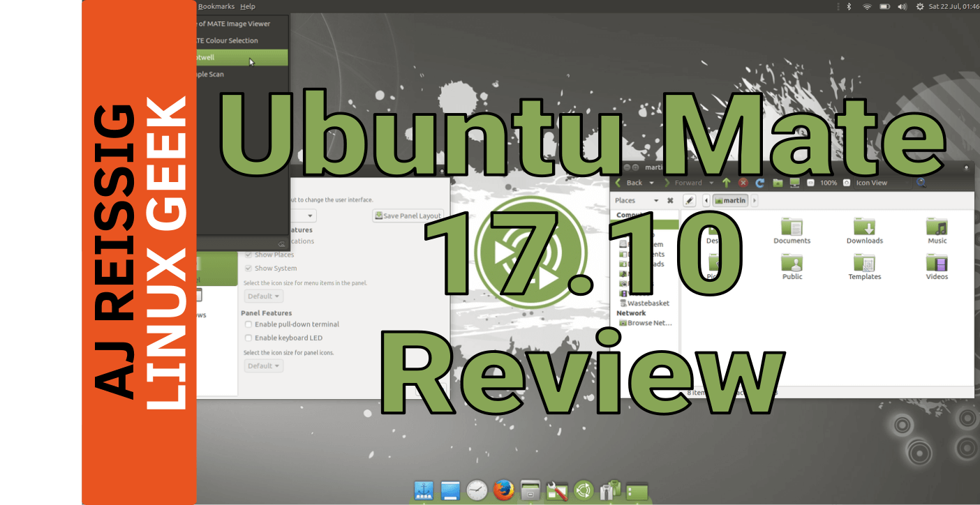
Task: Open the wrench settings tool in the dock
Action: point(556,490)
